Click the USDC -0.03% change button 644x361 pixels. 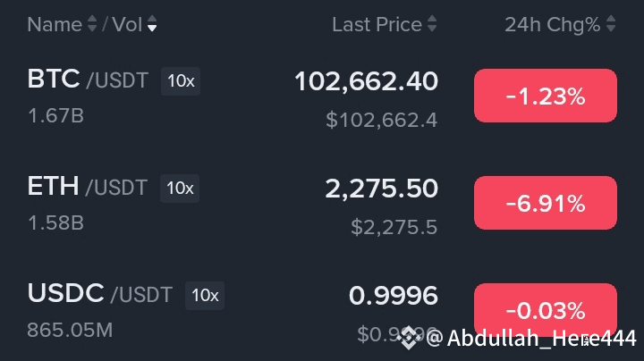[545, 310]
